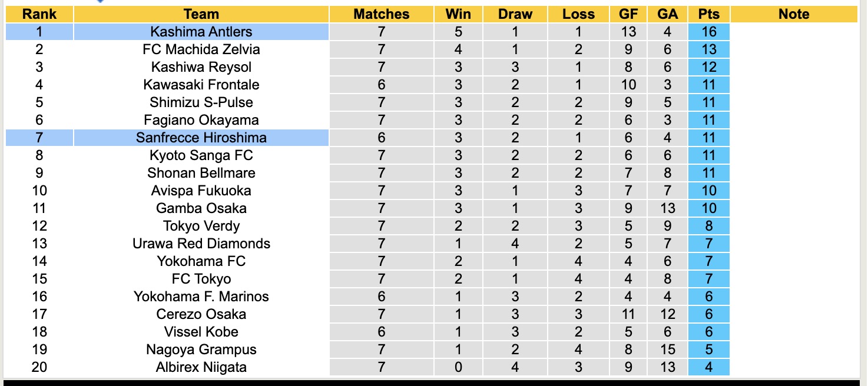The width and height of the screenshot is (868, 386).
Task: Select the Note column header
Action: tap(793, 14)
